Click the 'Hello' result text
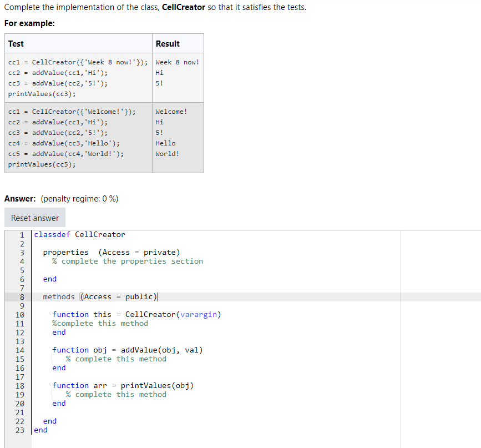The width and height of the screenshot is (481, 448). (165, 143)
